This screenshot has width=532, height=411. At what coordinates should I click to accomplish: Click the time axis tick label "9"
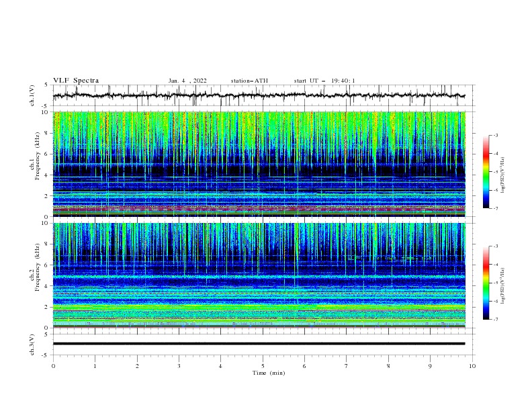pos(430,366)
